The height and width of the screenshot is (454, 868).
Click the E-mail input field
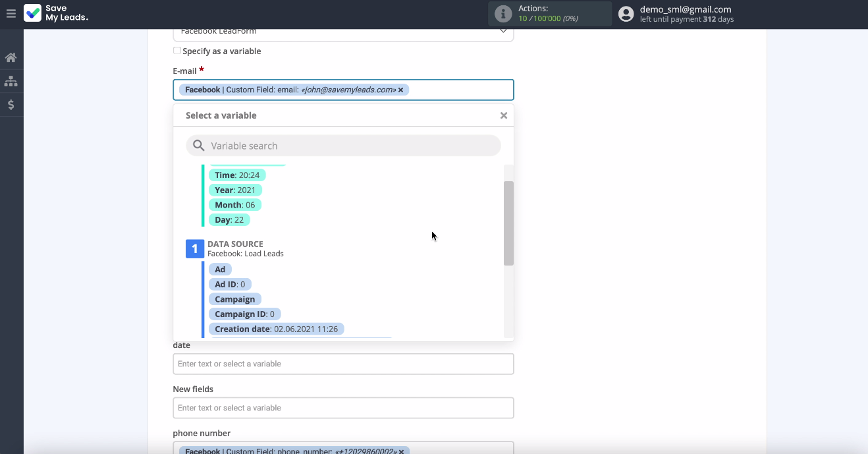(343, 90)
